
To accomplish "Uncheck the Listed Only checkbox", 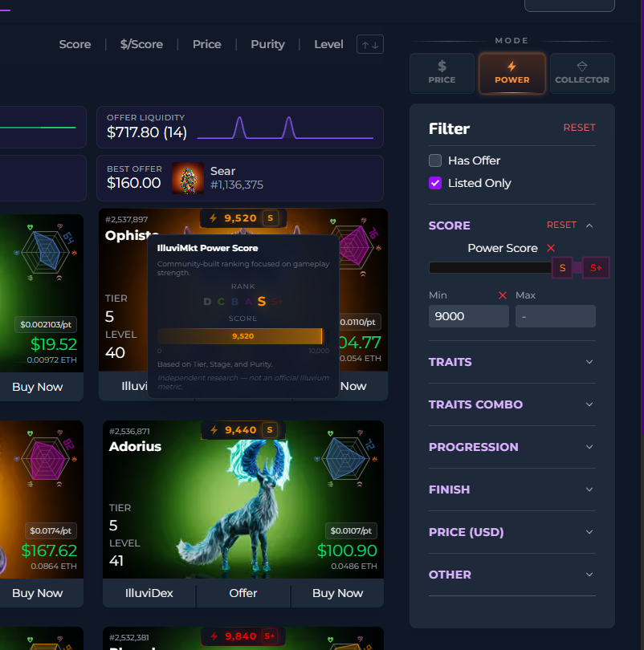I will pyautogui.click(x=435, y=183).
